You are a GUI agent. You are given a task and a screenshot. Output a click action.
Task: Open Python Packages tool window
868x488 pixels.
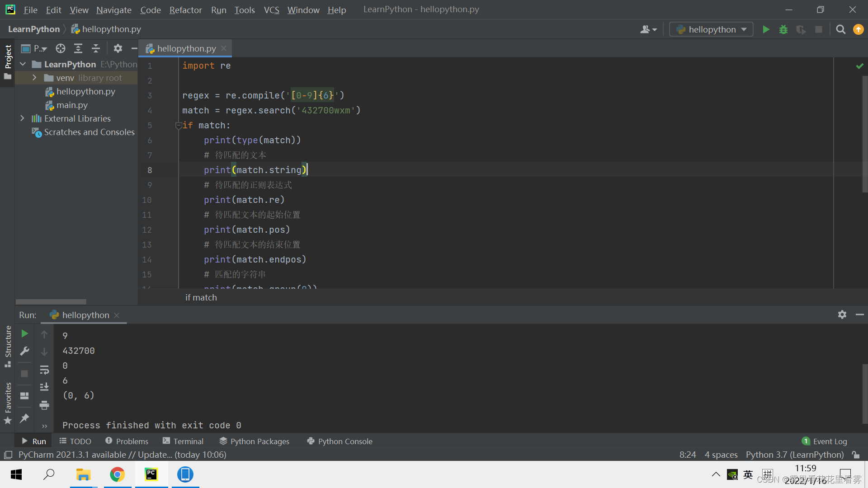(x=255, y=441)
